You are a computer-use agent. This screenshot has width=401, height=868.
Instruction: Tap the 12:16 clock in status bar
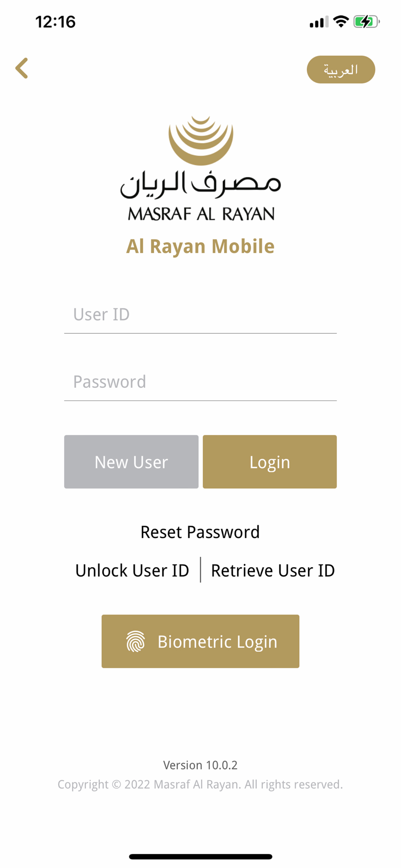coord(56,22)
